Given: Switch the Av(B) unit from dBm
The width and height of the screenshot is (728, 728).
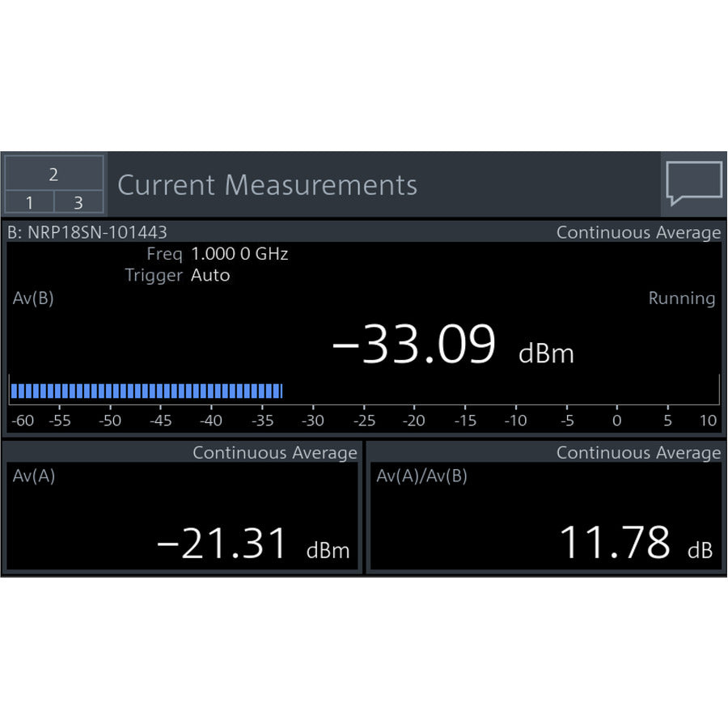Looking at the screenshot, I should (x=547, y=353).
